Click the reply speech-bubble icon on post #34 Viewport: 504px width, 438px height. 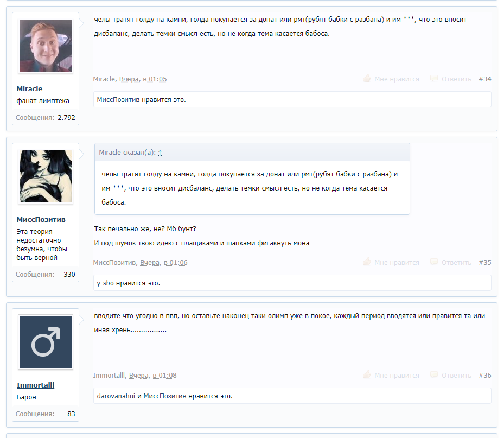point(434,79)
